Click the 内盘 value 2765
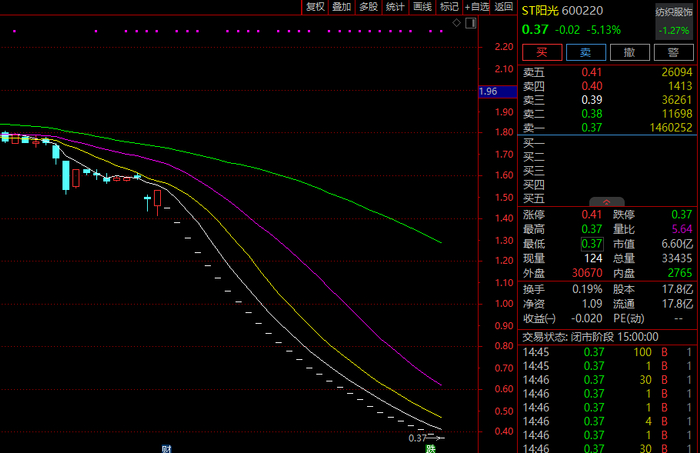This screenshot has width=700, height=453. coord(679,273)
